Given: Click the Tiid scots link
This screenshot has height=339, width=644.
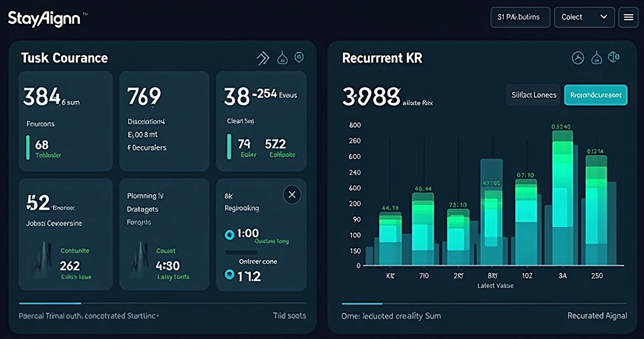Looking at the screenshot, I should click(x=289, y=316).
